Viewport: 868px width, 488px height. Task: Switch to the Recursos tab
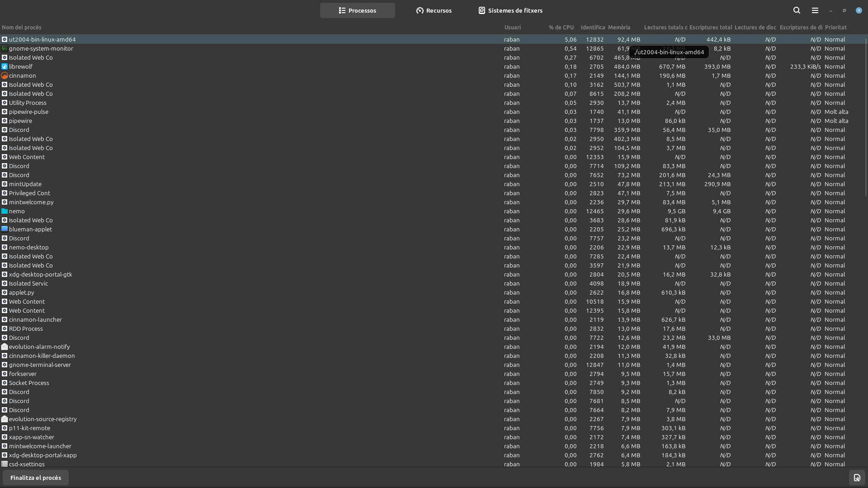pos(434,10)
